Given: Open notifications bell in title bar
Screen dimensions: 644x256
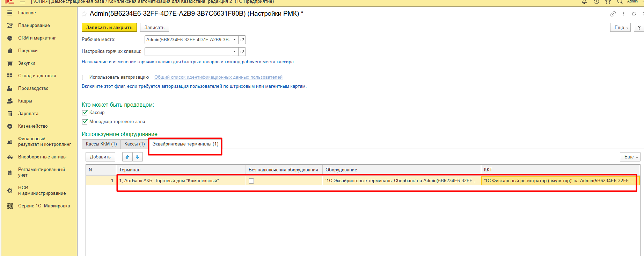Looking at the screenshot, I should click(x=584, y=2).
